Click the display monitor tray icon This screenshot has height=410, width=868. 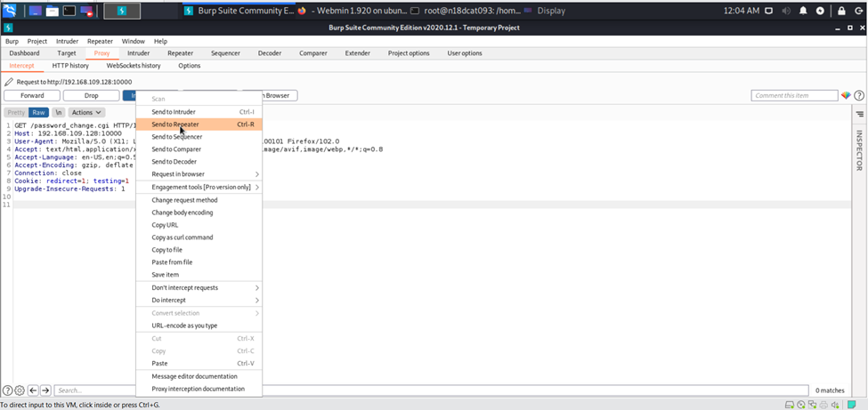tap(768, 11)
